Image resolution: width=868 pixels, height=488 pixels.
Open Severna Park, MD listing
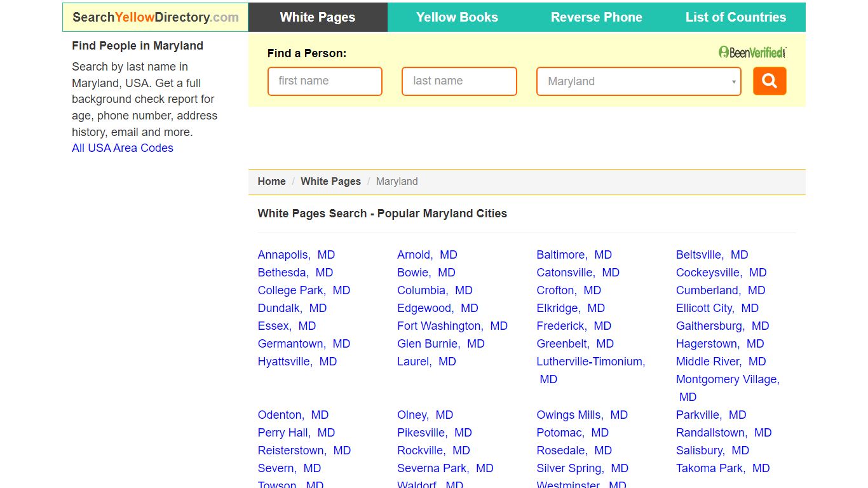(445, 468)
